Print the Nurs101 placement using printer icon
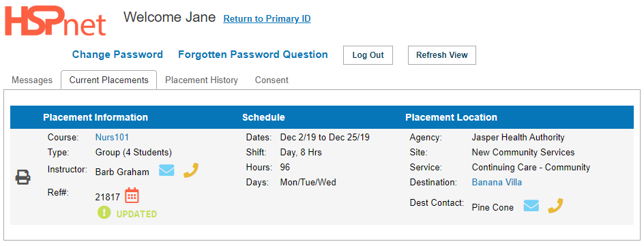Viewport: 644px width, 246px height. [x=23, y=177]
